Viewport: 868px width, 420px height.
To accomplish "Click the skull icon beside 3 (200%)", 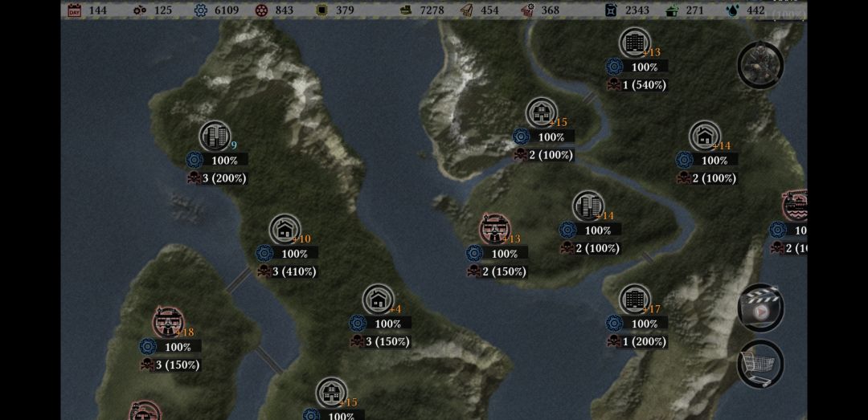I will pyautogui.click(x=194, y=178).
